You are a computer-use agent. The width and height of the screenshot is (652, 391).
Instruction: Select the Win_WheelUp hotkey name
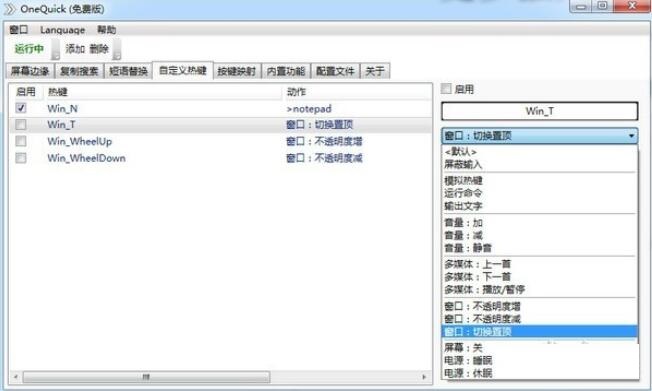click(x=79, y=141)
